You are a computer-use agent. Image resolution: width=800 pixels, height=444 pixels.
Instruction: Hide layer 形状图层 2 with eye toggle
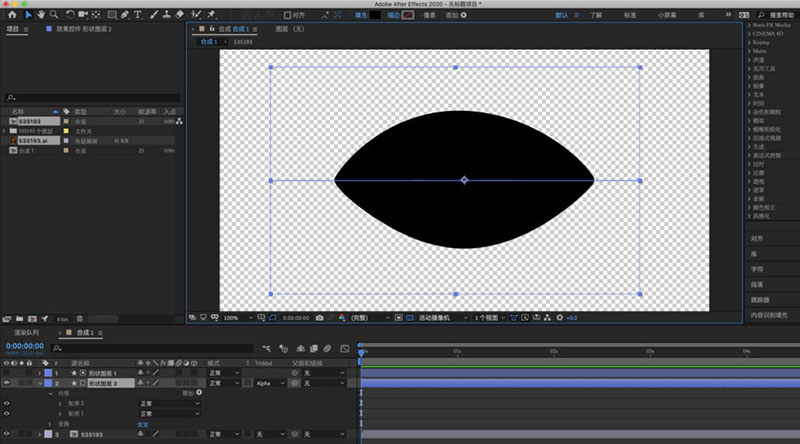tap(8, 383)
